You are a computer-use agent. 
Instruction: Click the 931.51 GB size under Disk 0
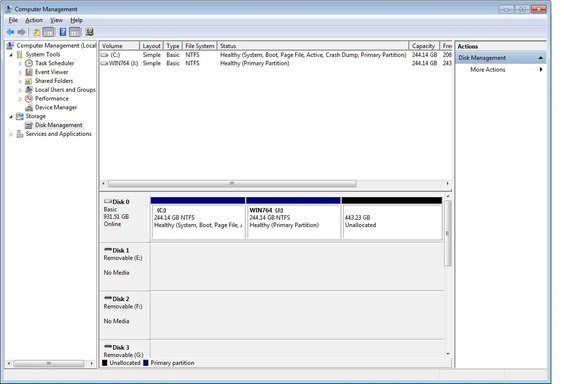coord(116,217)
